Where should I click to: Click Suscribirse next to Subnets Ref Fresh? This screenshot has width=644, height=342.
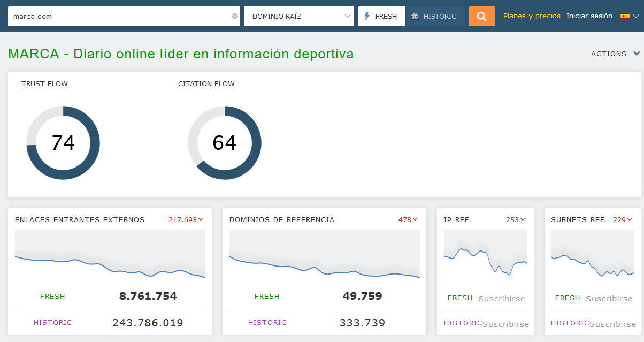[609, 299]
